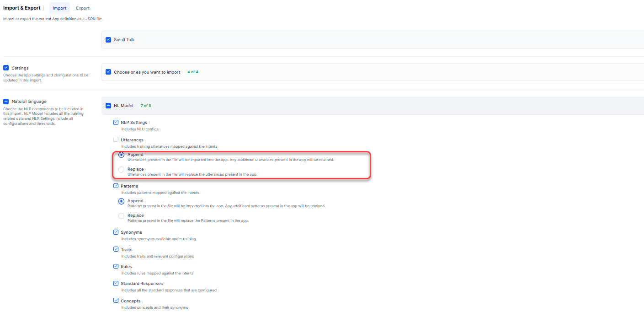
Task: Toggle the Settings section checkbox
Action: coord(6,68)
